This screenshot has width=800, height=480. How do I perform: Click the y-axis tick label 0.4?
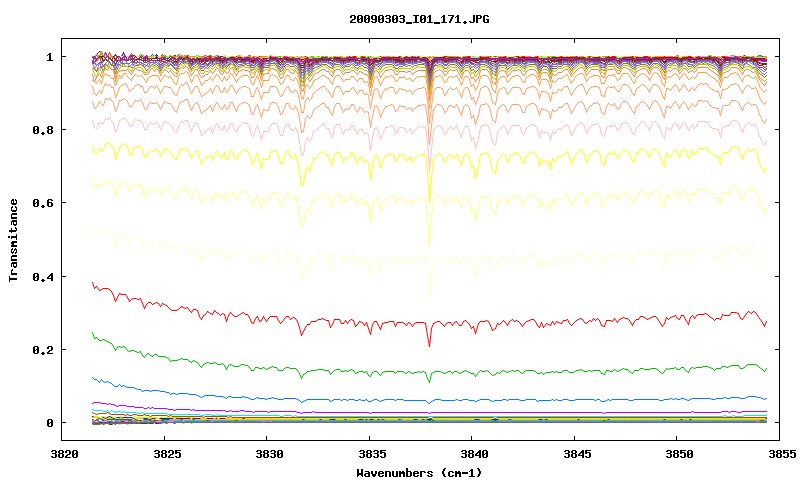[43, 277]
